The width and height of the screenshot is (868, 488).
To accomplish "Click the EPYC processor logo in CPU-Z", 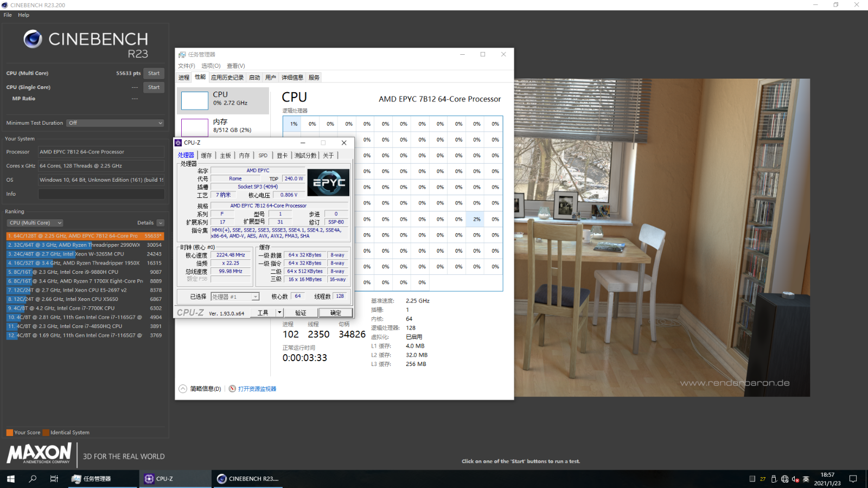I will click(x=328, y=183).
